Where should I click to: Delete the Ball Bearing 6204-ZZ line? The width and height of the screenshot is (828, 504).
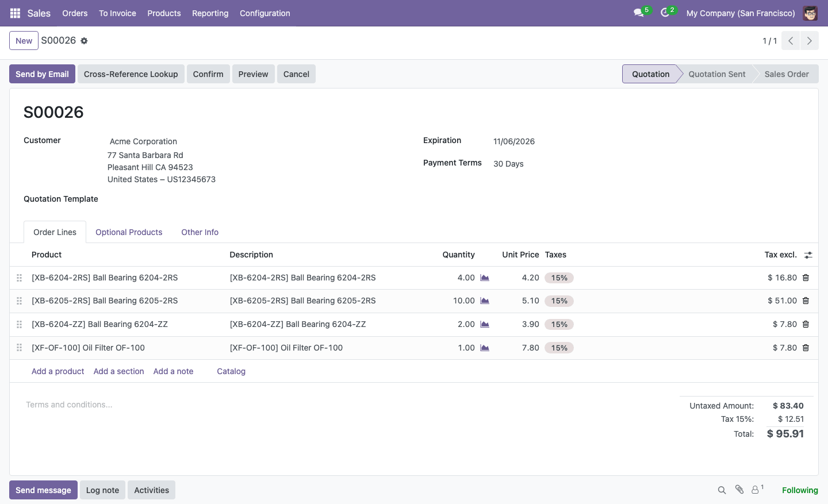(806, 324)
